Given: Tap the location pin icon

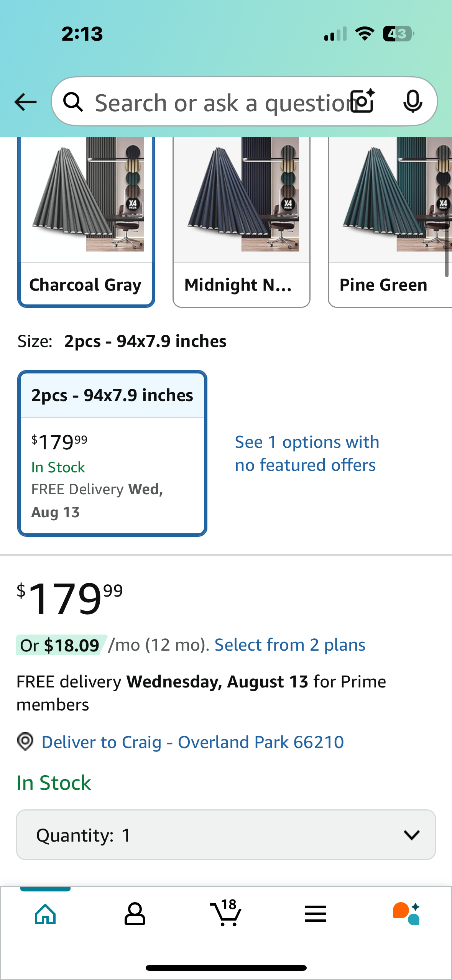Looking at the screenshot, I should [25, 742].
